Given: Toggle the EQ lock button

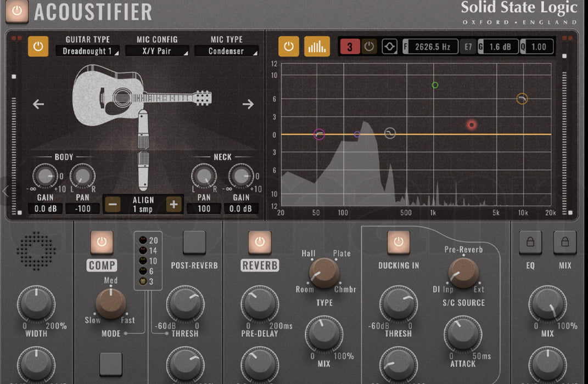Looking at the screenshot, I should click(530, 242).
